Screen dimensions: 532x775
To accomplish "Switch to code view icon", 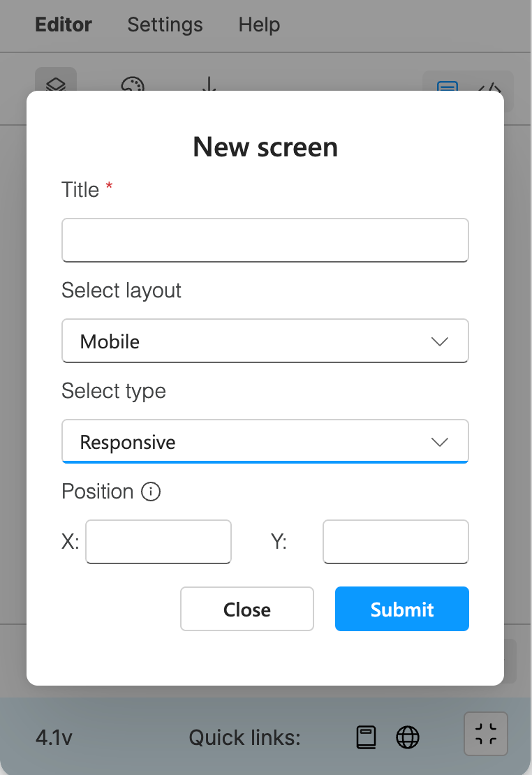I will [489, 88].
